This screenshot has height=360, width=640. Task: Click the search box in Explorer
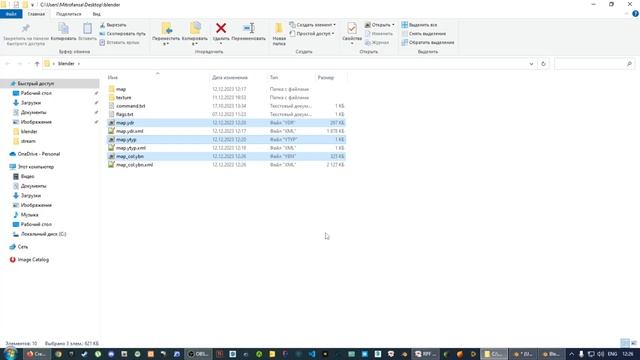[x=594, y=64]
